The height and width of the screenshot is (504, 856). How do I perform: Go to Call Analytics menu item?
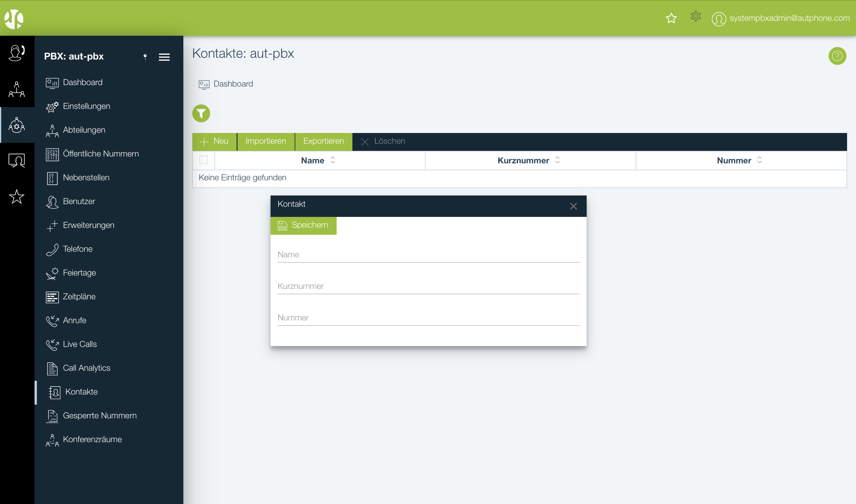pos(86,368)
